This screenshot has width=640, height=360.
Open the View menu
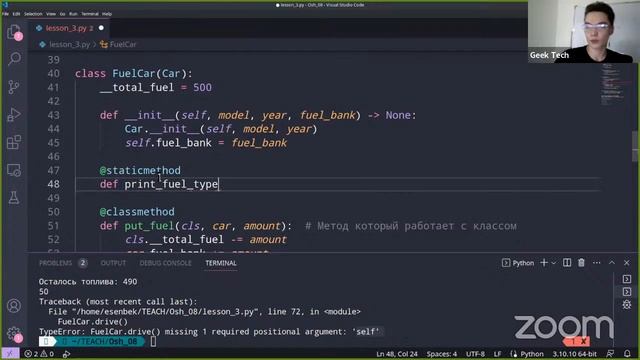tap(51, 14)
